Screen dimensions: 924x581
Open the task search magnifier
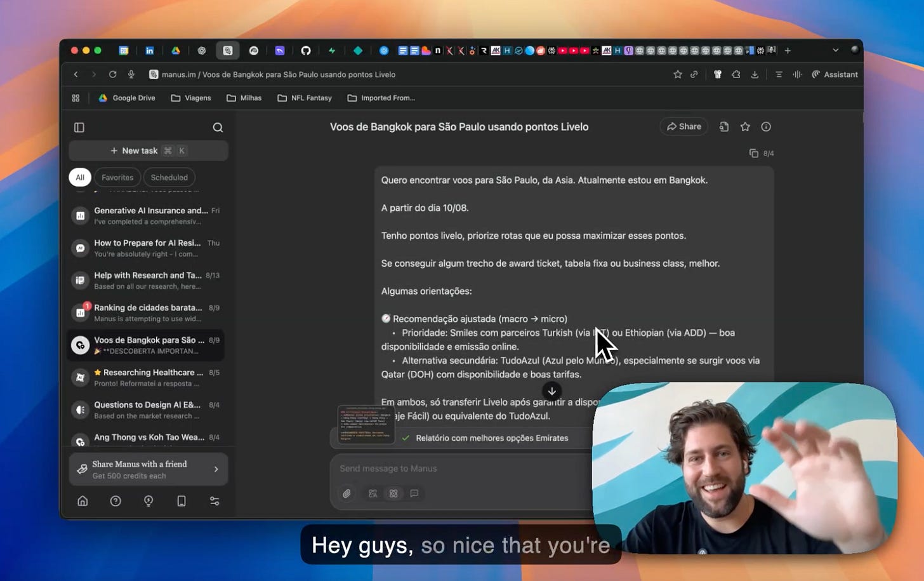pos(218,128)
